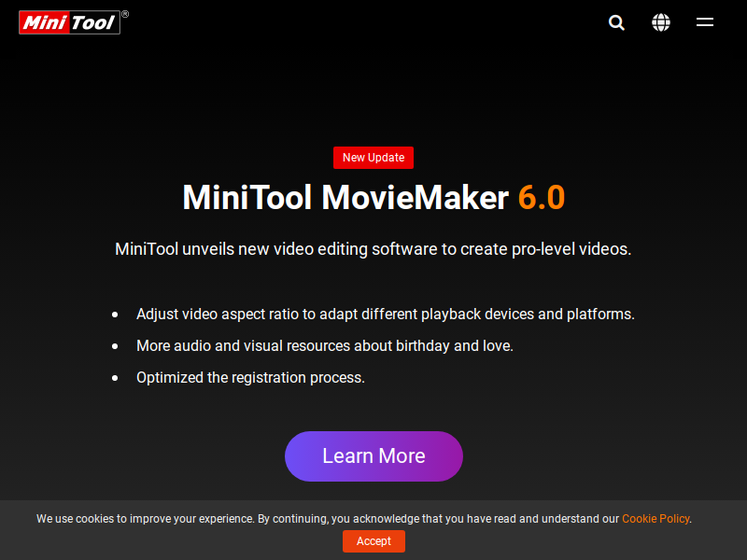Viewport: 747px width, 560px height.
Task: Click the Learn More button
Action: click(373, 456)
